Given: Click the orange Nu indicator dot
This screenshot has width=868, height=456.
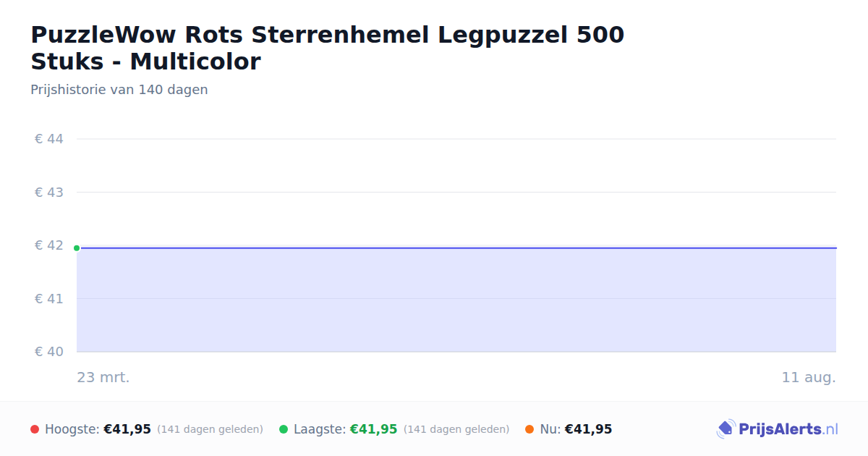Looking at the screenshot, I should (x=529, y=429).
